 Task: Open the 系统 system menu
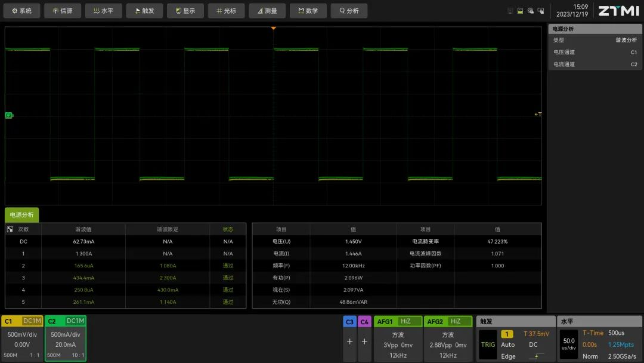pos(22,11)
